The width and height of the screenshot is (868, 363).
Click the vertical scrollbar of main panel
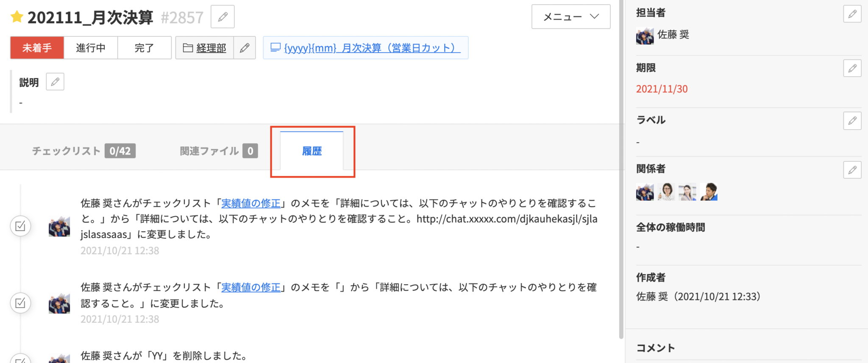point(621,169)
